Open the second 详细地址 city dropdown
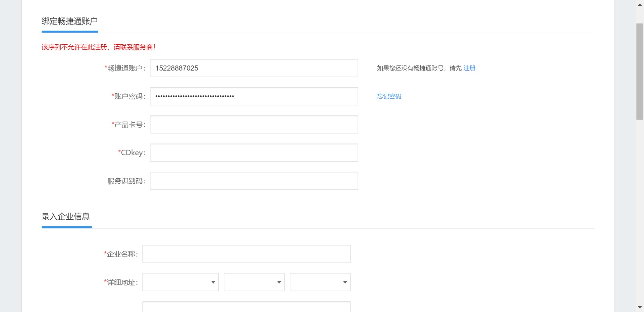 pos(254,282)
